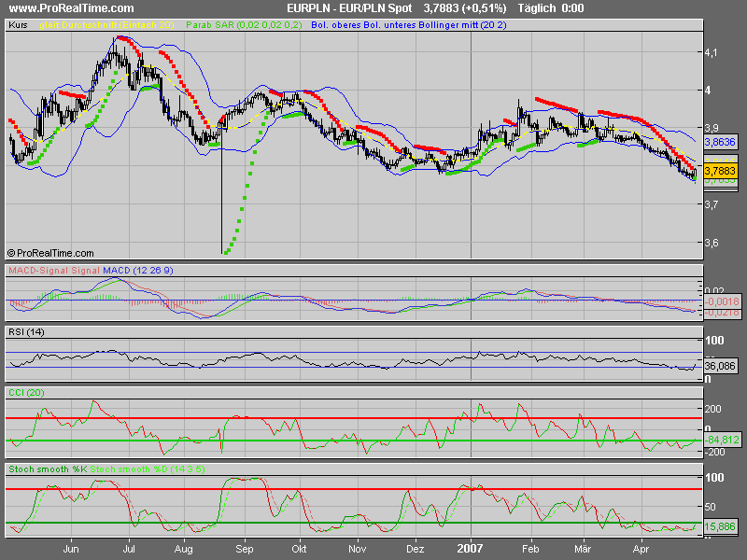Click the CCI value tag -84,812
The width and height of the screenshot is (747, 560).
pos(721,440)
